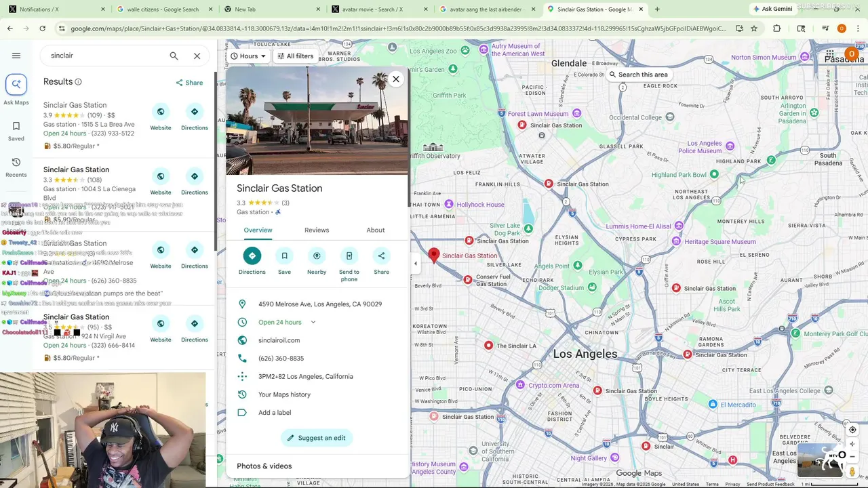Open Recents in the sidebar
Image resolution: width=868 pixels, height=488 pixels.
pos(16,167)
